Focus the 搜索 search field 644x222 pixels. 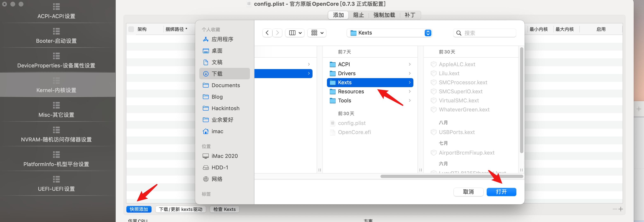pos(484,33)
